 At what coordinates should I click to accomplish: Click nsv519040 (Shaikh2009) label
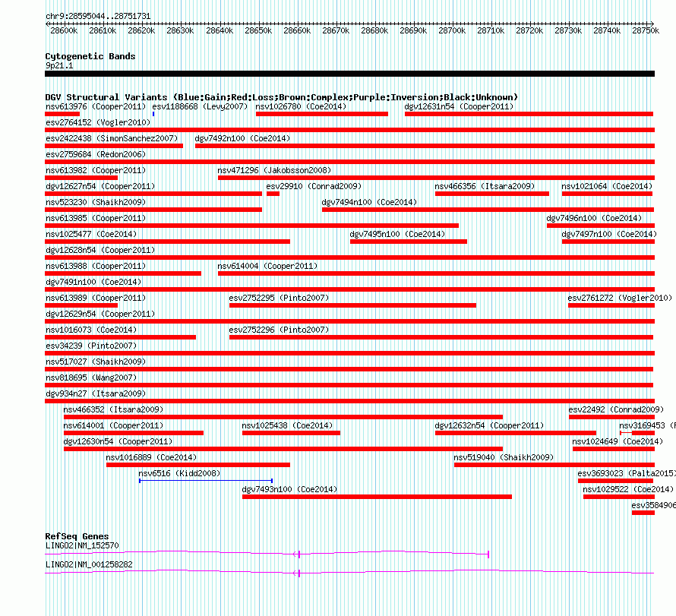[504, 457]
